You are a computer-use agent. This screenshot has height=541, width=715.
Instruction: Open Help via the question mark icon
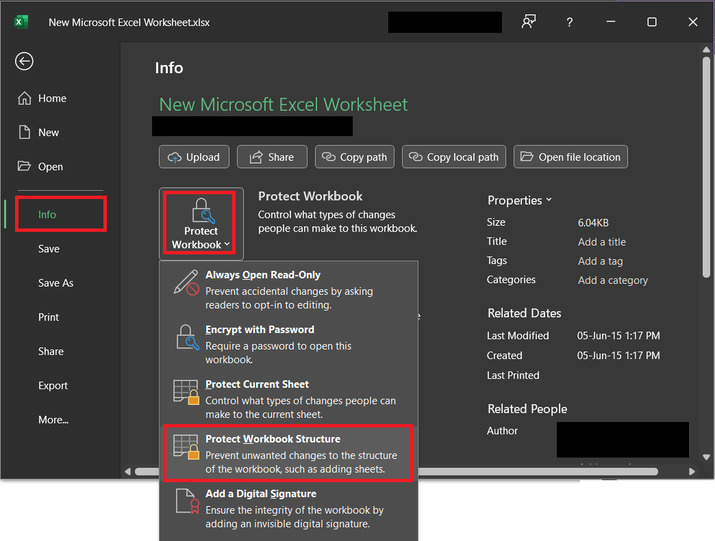pyautogui.click(x=569, y=22)
